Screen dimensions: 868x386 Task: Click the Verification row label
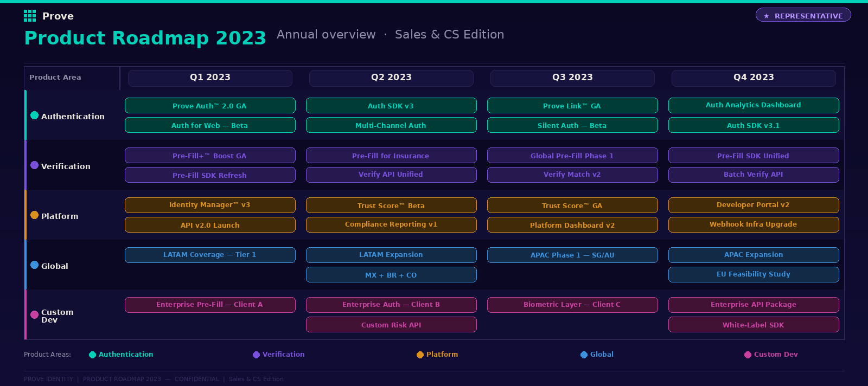click(x=66, y=166)
